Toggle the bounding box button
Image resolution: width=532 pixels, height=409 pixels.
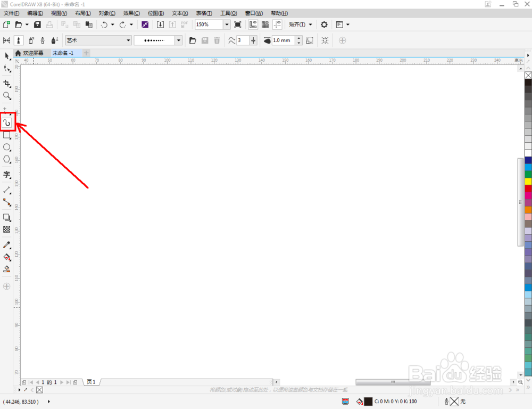tap(325, 40)
